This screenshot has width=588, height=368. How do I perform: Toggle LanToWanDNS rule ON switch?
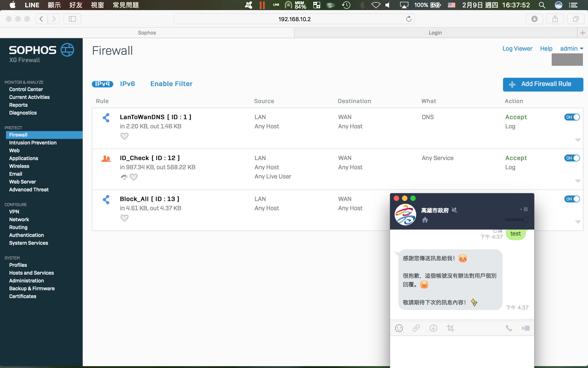[x=572, y=117]
